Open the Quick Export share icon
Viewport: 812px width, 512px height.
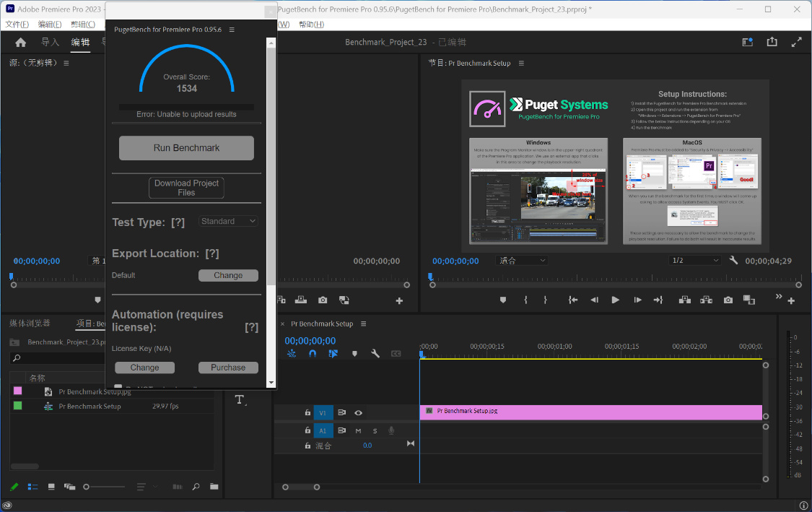[x=772, y=42]
